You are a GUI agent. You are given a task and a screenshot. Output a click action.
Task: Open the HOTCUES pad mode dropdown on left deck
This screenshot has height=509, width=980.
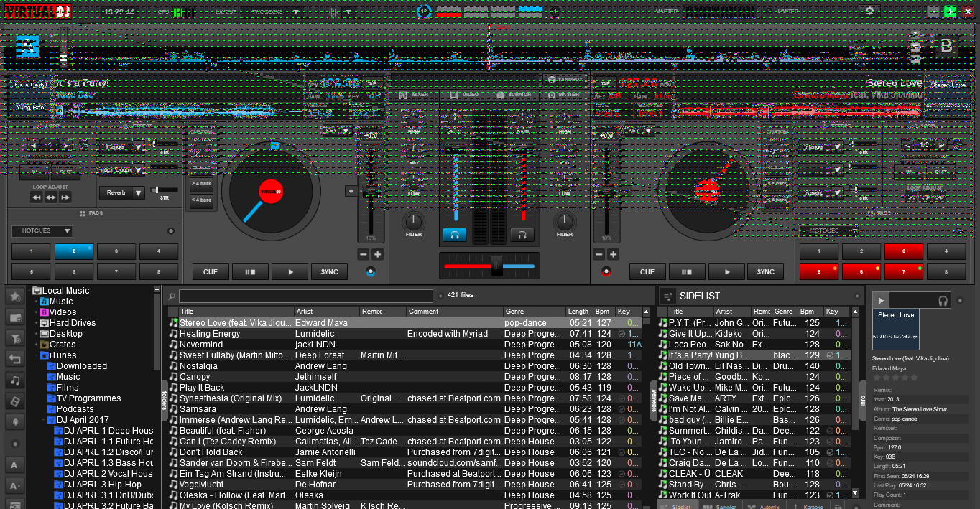[x=42, y=231]
